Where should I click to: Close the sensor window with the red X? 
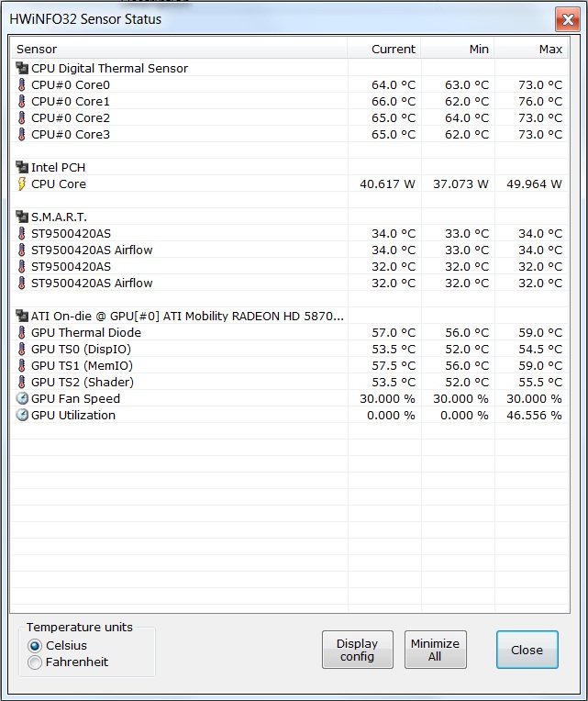567,19
